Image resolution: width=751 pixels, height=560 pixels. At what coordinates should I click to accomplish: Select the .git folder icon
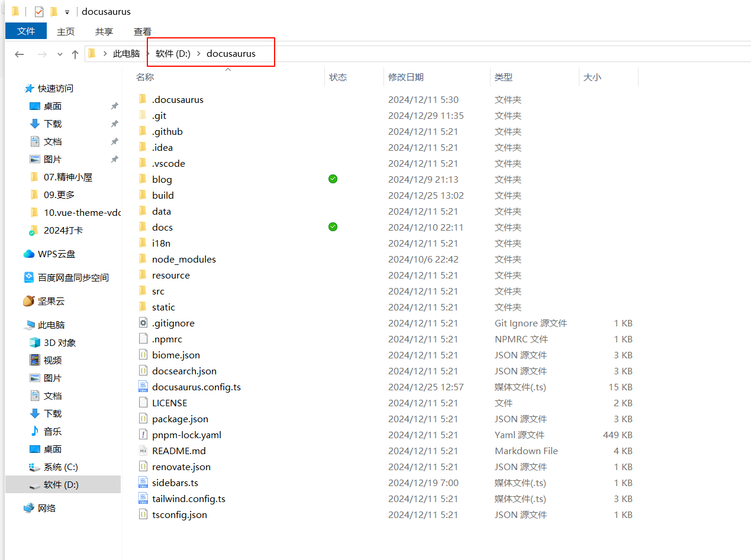click(143, 115)
